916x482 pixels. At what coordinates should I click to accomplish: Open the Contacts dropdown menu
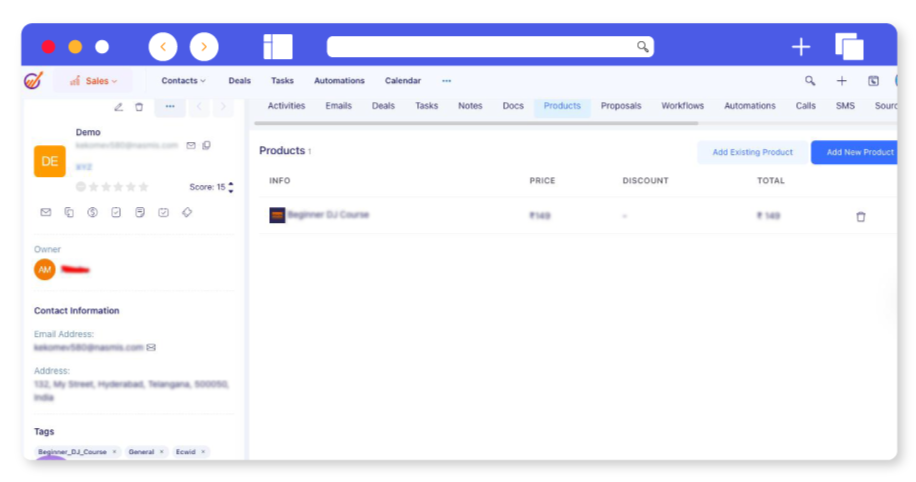coord(183,81)
